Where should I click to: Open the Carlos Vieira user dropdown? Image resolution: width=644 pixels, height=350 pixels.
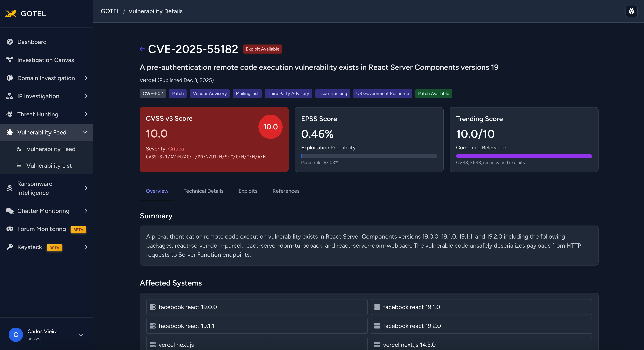click(x=81, y=335)
